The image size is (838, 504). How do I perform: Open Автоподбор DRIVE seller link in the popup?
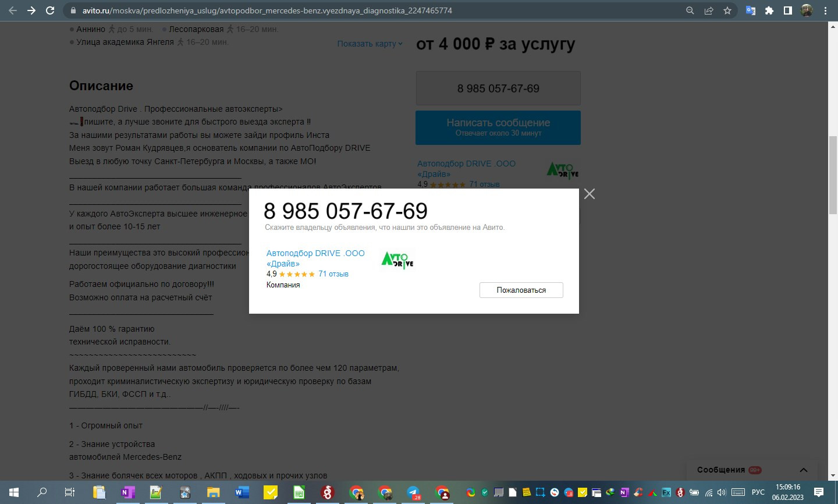coord(315,258)
